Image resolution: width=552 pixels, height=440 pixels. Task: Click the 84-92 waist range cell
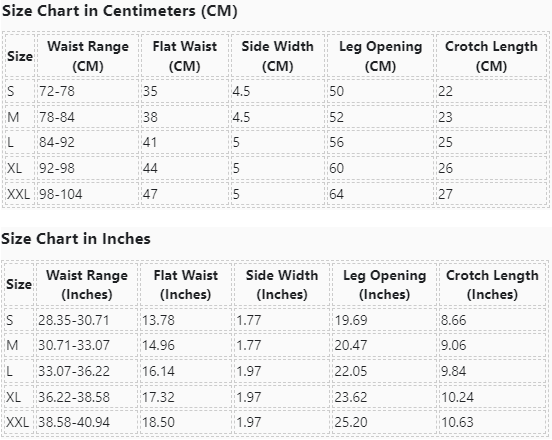(x=88, y=142)
